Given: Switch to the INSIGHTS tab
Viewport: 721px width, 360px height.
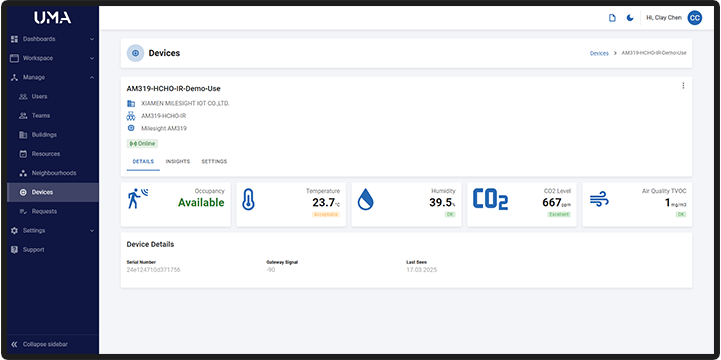Looking at the screenshot, I should 177,162.
